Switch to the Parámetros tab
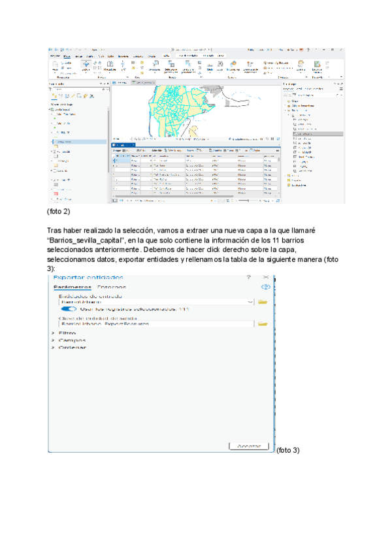Screen dimensions: 392x554 (72, 287)
